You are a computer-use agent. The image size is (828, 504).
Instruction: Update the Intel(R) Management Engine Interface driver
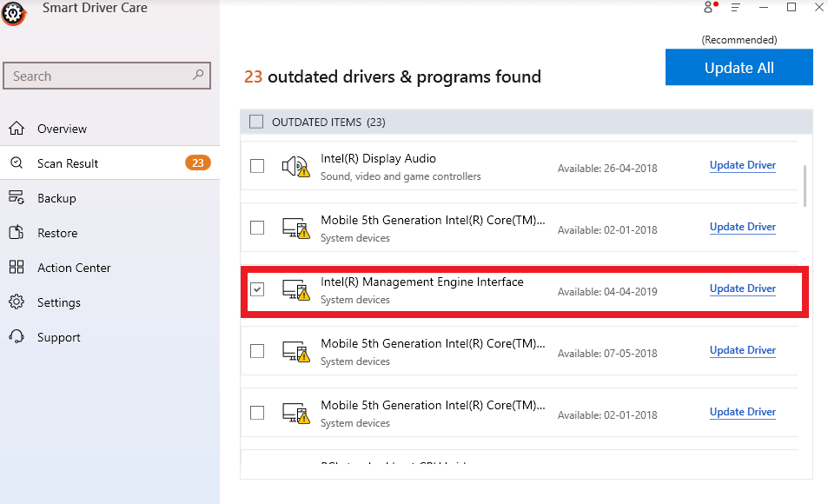click(742, 288)
